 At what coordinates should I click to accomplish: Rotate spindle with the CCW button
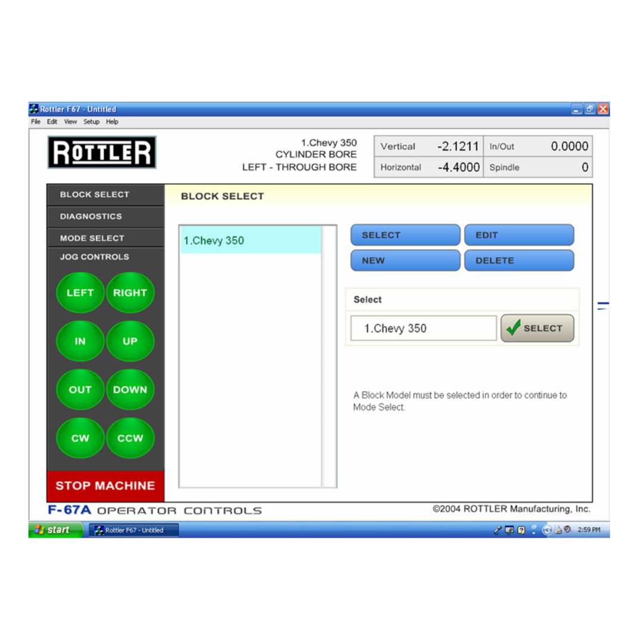(130, 438)
